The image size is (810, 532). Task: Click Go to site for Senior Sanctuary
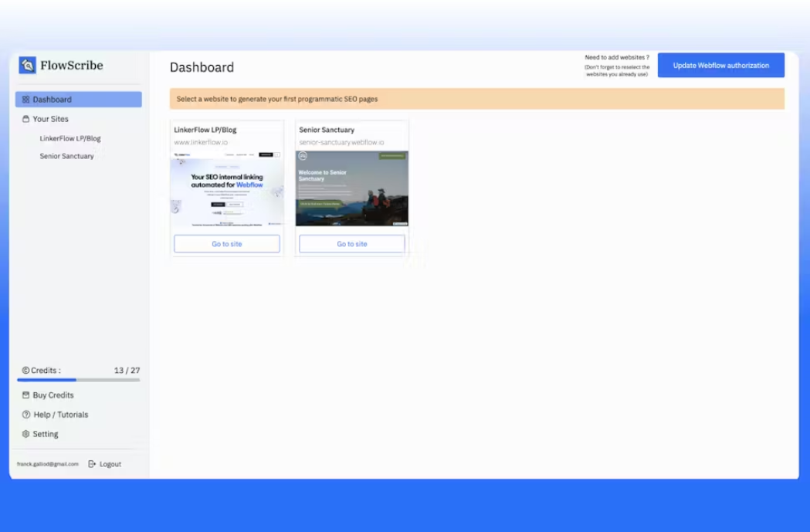(352, 244)
